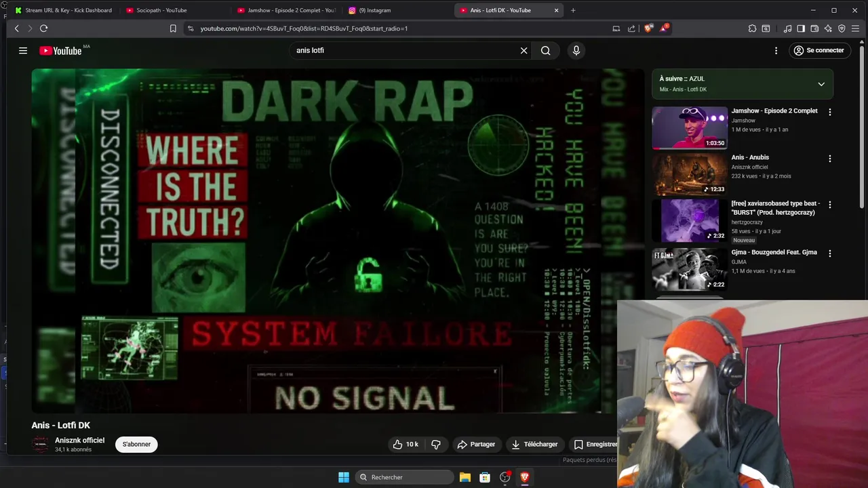The image size is (868, 488).
Task: Reload the page
Action: pyautogui.click(x=43, y=28)
